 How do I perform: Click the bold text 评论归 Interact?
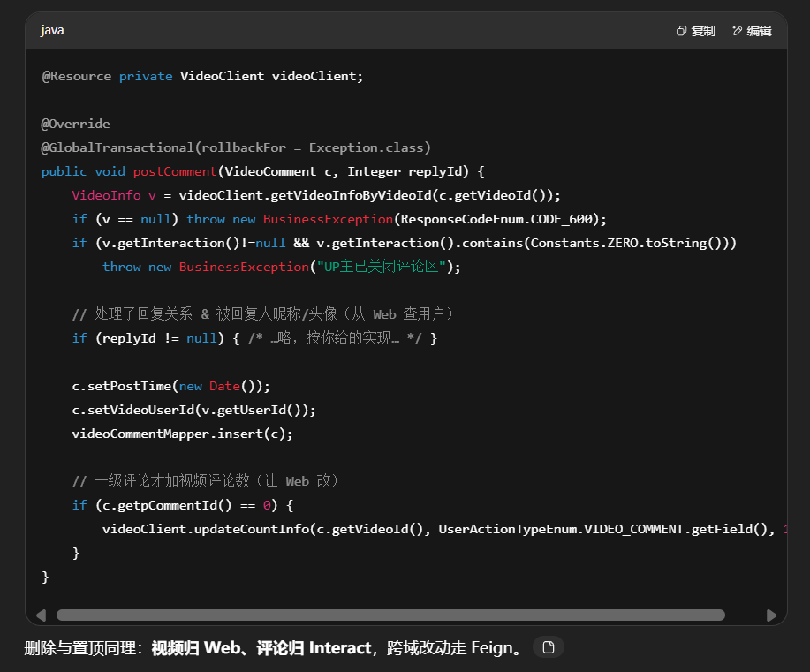(314, 648)
